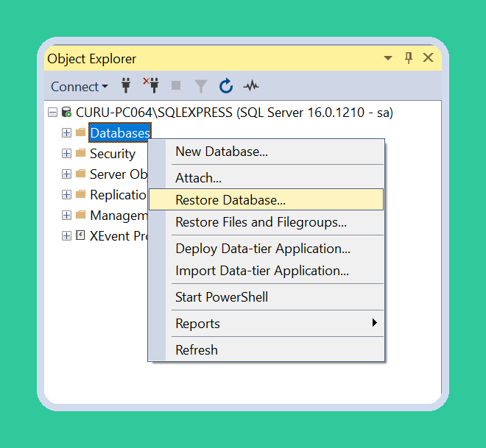Screen dimensions: 486x448
Task: Open the Connect dropdown in Object Explorer
Action: coord(80,86)
